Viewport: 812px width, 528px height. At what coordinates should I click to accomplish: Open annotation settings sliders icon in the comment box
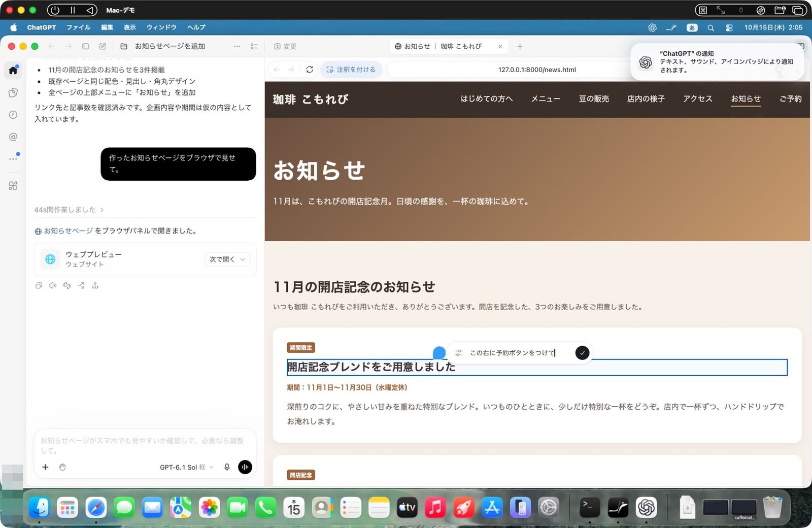[x=459, y=353]
